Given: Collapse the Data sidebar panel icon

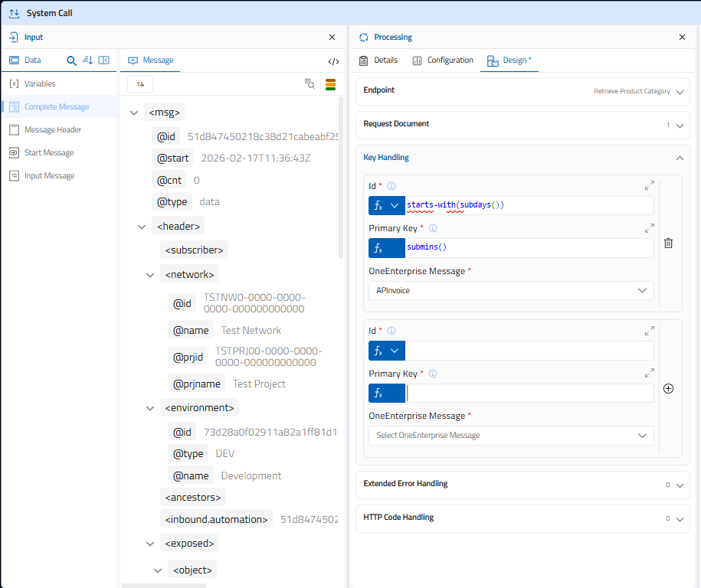Looking at the screenshot, I should 104,60.
